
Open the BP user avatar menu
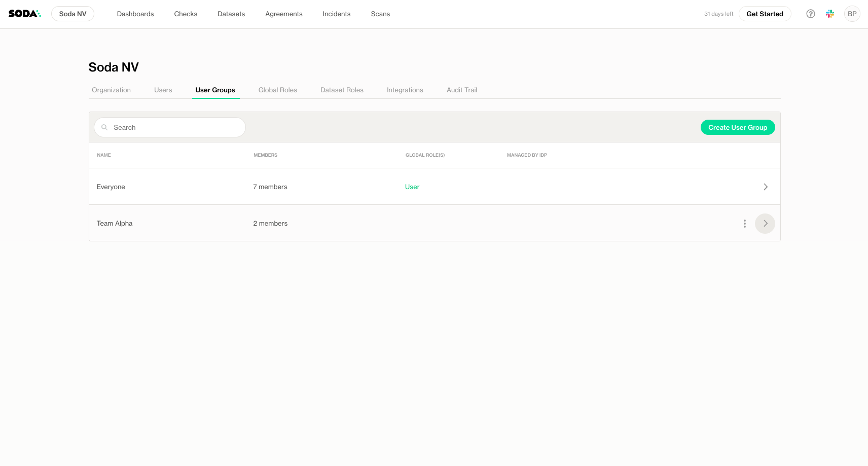click(x=852, y=14)
